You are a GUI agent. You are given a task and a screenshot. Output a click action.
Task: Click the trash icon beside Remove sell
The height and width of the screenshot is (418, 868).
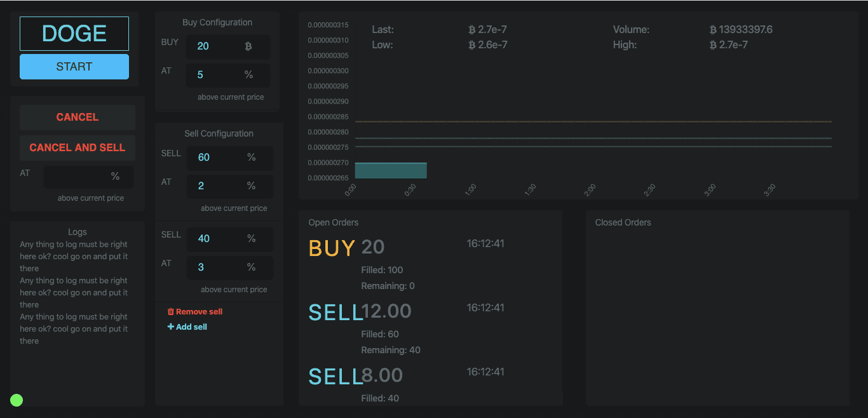[170, 312]
